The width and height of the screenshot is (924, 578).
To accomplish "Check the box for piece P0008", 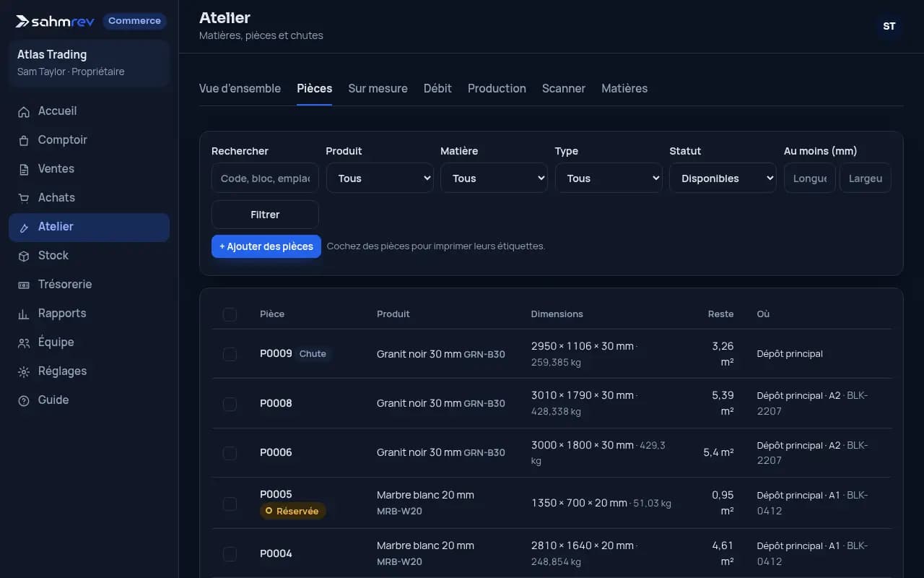I will [x=230, y=403].
